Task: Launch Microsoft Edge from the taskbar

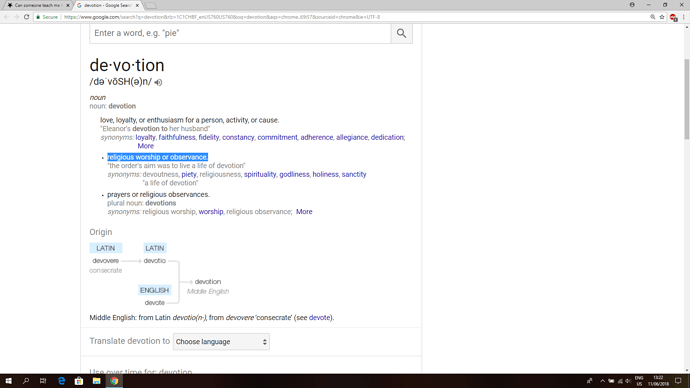Action: (x=61, y=381)
